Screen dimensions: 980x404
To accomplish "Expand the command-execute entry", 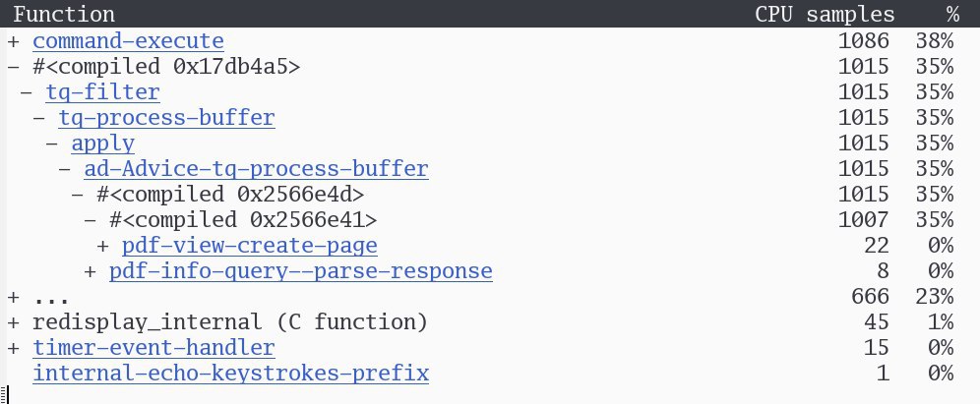I will coord(14,41).
